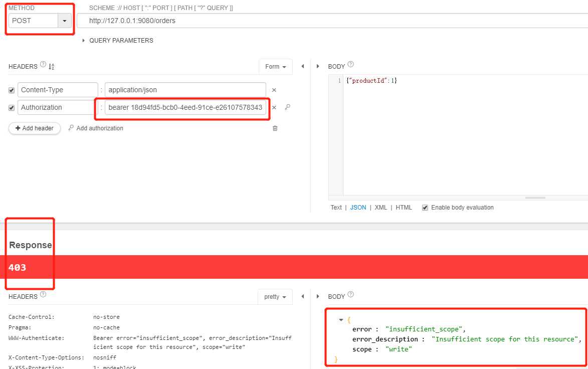The height and width of the screenshot is (369, 588).
Task: Select the nosniff header value
Action: click(x=105, y=357)
